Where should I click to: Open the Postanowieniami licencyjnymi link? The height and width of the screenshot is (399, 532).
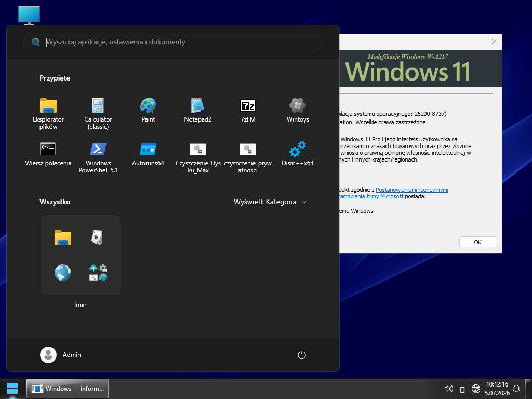click(x=412, y=190)
